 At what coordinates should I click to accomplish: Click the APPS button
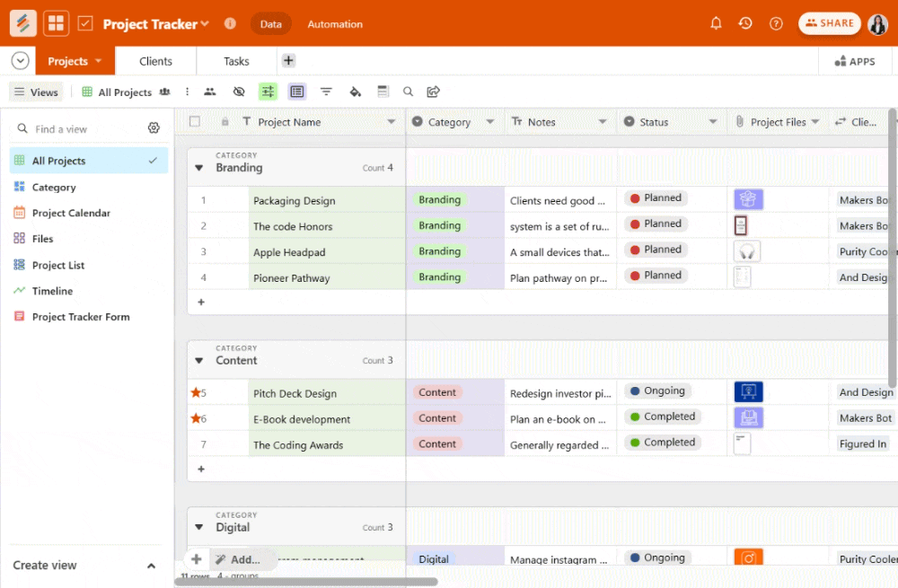(854, 61)
